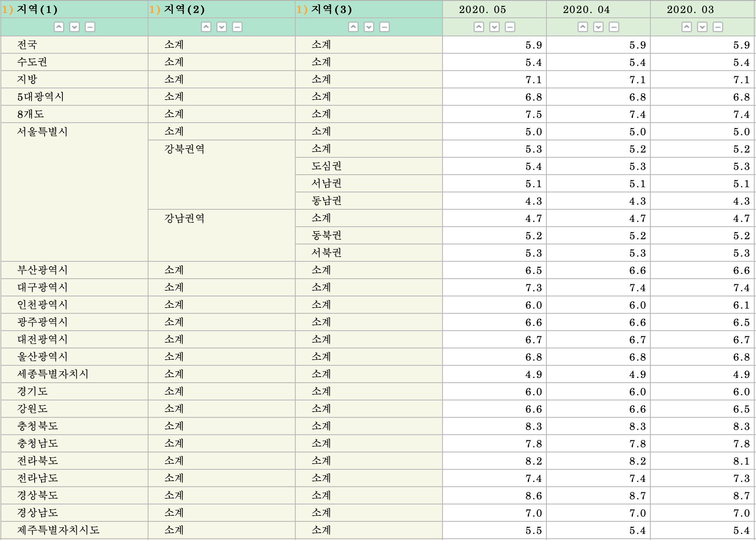Image resolution: width=756 pixels, height=540 pixels.
Task: Select the 충청남도 row label
Action: [38, 443]
